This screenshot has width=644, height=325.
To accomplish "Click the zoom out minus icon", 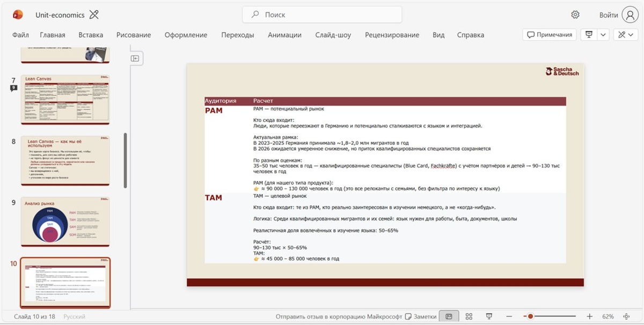I will click(509, 316).
